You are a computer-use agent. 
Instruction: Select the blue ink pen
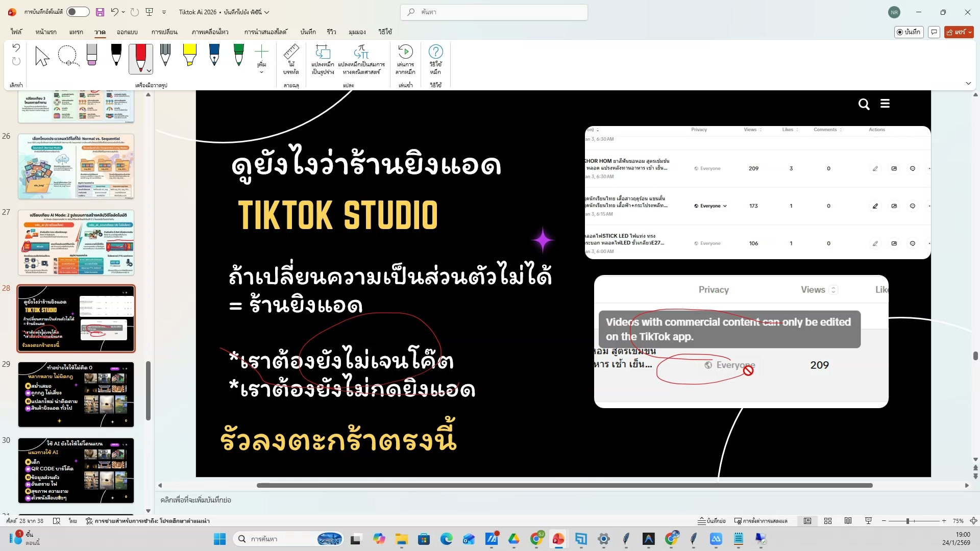pyautogui.click(x=214, y=55)
